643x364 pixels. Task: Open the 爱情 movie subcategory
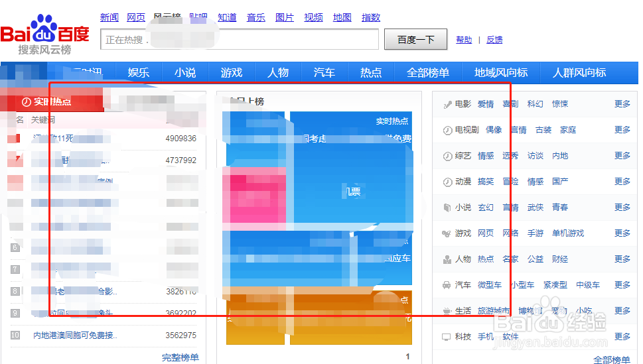pyautogui.click(x=486, y=104)
